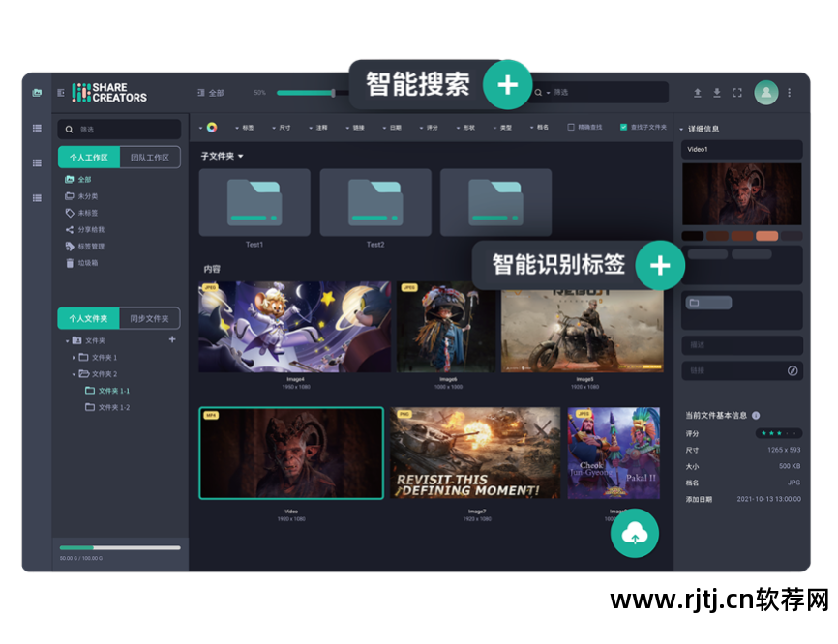Image resolution: width=838 pixels, height=644 pixels.
Task: Open the 形状 filter dropdown
Action: 465,128
